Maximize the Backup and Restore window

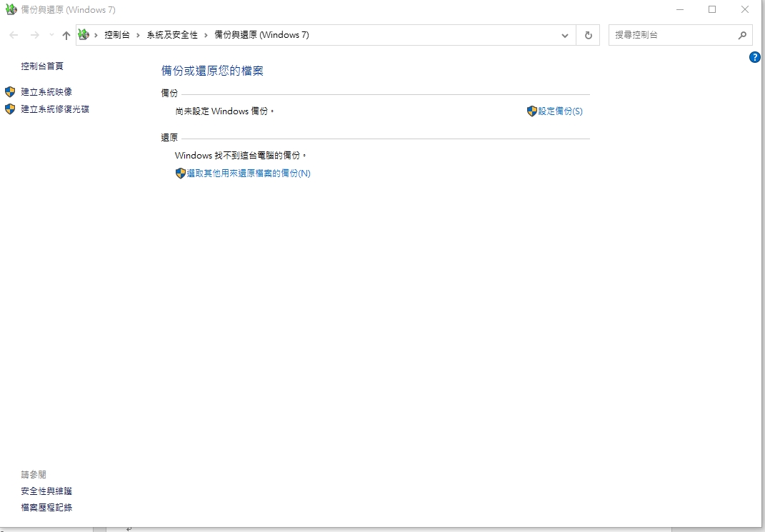coord(712,9)
